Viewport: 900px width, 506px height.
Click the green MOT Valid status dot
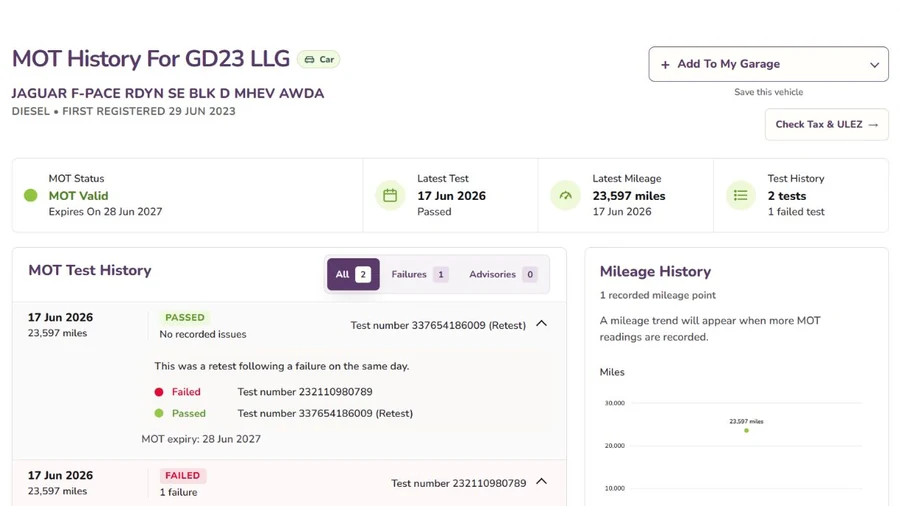coord(30,196)
